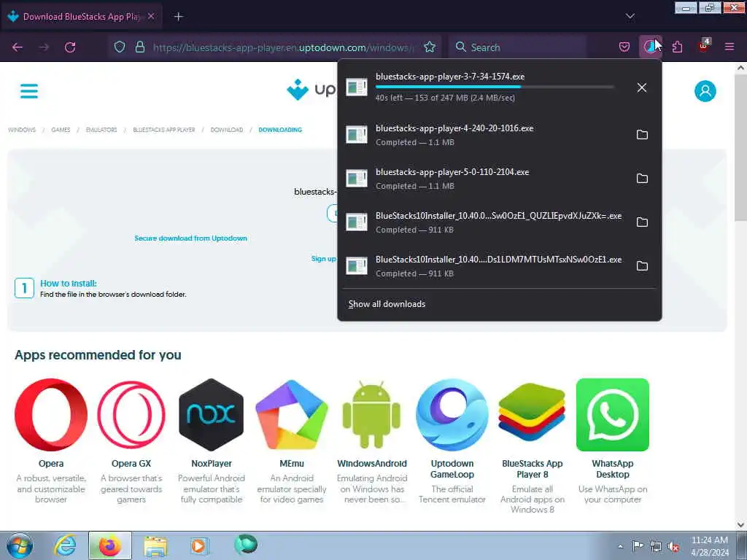This screenshot has height=560, width=747.
Task: Open folder for BlueStacks10Installer QUZLIEpvdXJuZXk file
Action: click(x=642, y=222)
